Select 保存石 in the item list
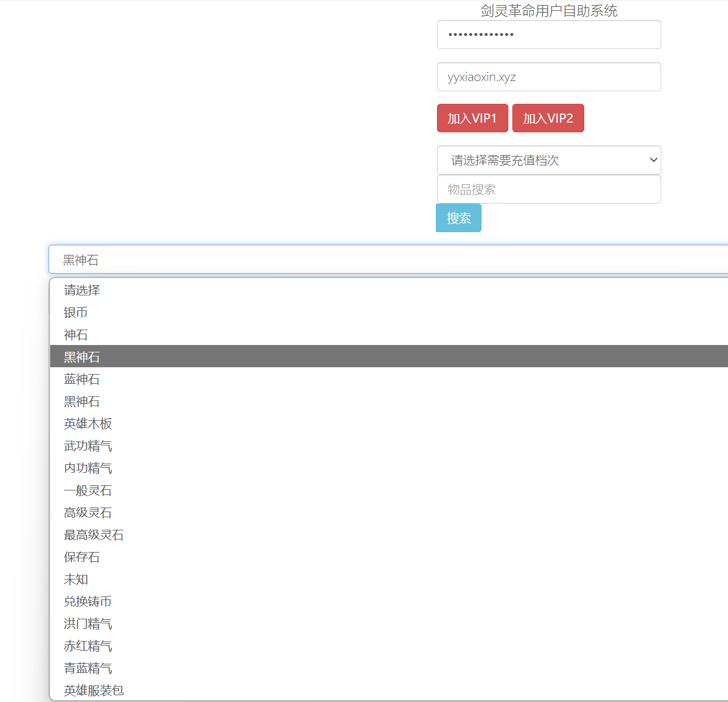Image resolution: width=728 pixels, height=702 pixels. pos(82,557)
